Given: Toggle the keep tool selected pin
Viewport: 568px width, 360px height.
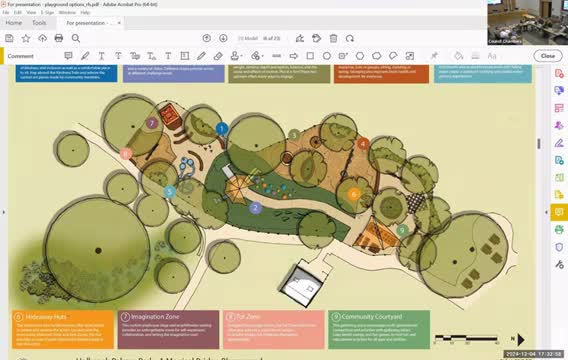Looking at the screenshot, I should point(434,56).
